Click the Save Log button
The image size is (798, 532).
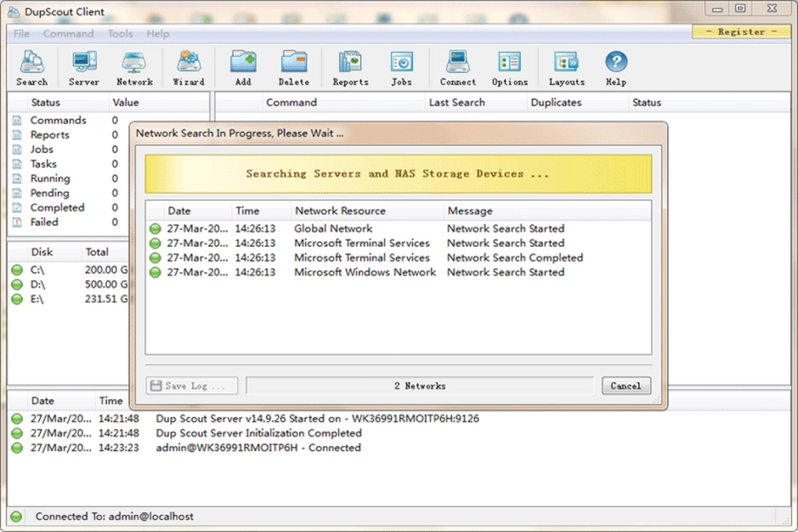click(x=191, y=385)
